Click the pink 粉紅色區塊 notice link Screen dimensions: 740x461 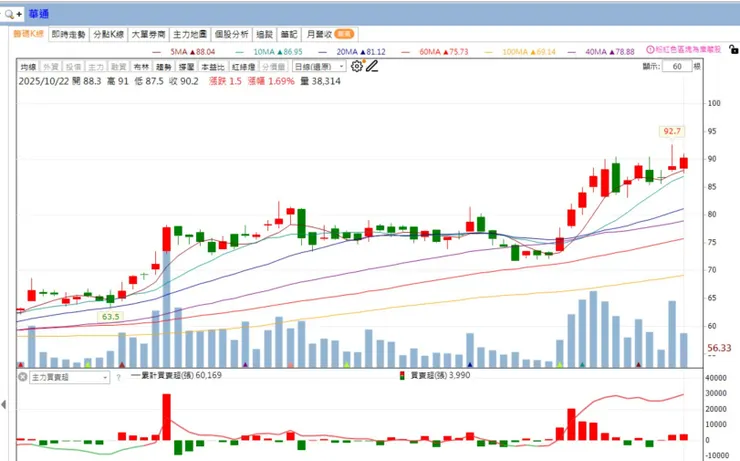pos(687,50)
